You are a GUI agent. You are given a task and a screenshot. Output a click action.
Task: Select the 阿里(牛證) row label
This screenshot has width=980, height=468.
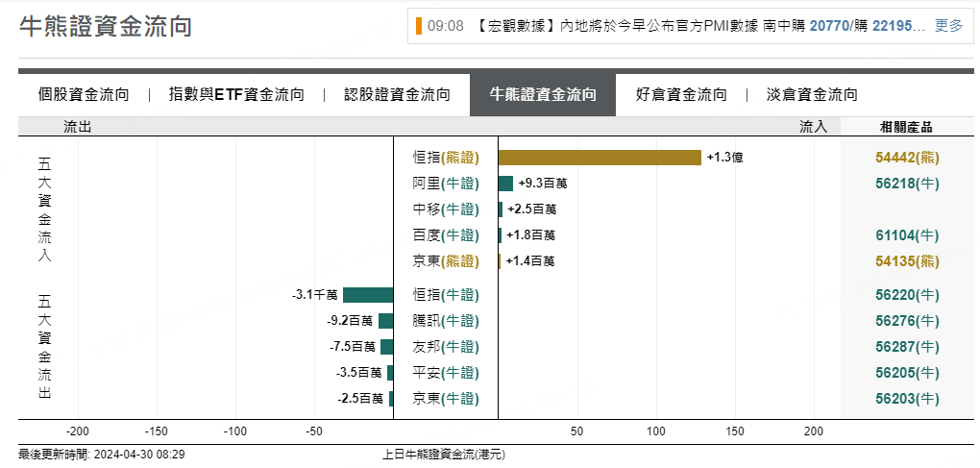(x=446, y=184)
